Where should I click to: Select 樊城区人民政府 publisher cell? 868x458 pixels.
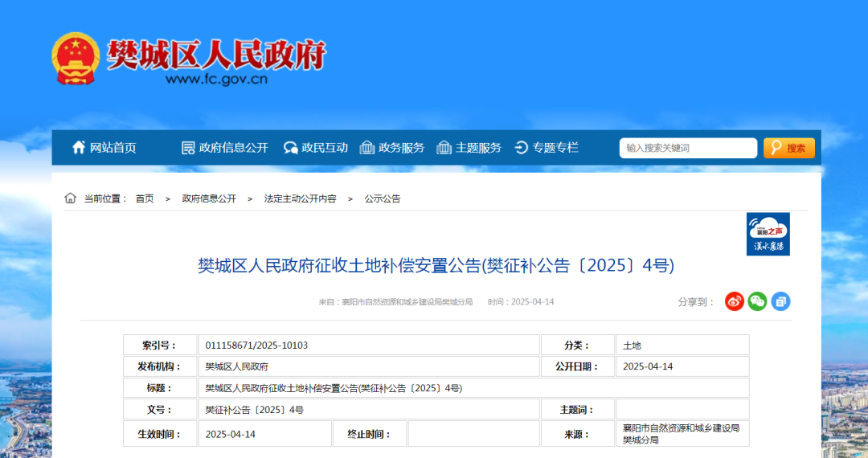tap(369, 366)
